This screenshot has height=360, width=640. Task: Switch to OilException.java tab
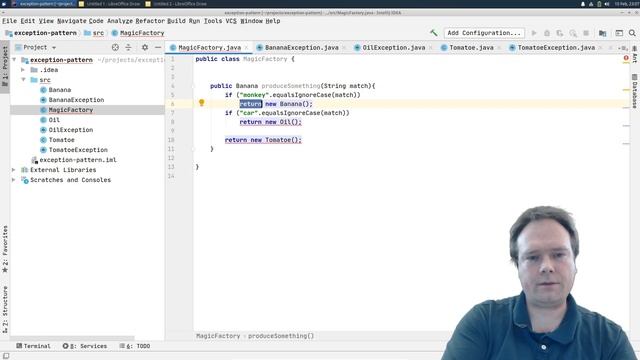pos(393,48)
